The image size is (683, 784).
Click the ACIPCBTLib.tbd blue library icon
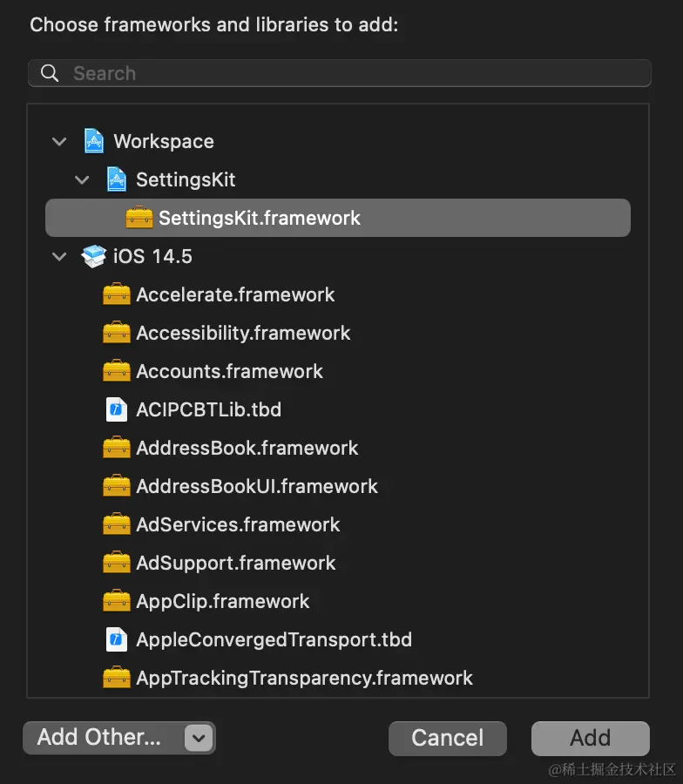[x=117, y=409]
